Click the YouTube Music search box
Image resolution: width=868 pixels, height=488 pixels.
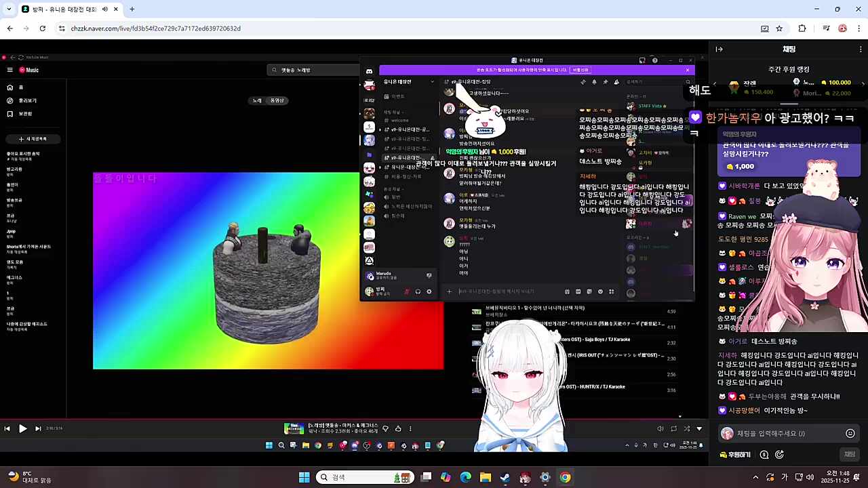pyautogui.click(x=313, y=70)
